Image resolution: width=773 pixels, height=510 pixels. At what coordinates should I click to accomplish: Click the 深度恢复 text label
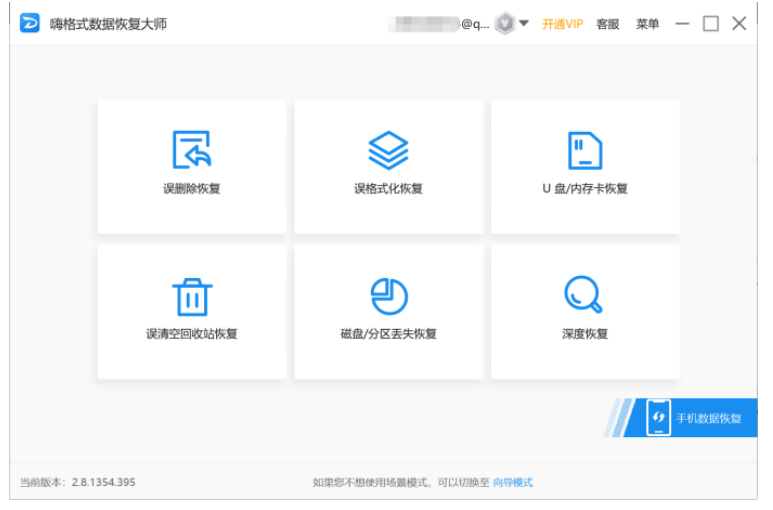point(585,334)
